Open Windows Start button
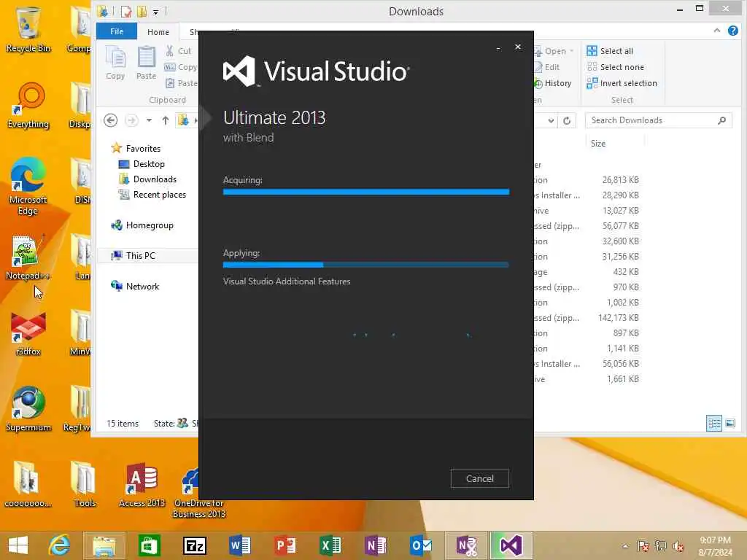747x560 pixels. [x=18, y=545]
